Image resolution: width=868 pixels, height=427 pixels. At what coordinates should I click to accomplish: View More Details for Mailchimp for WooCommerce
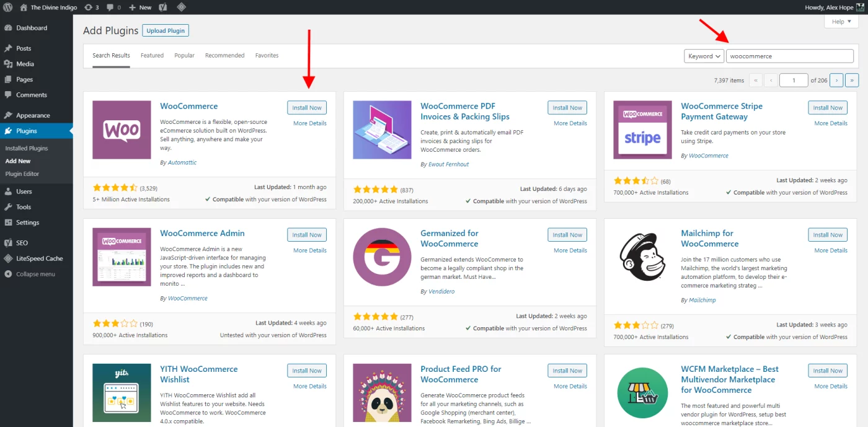831,250
